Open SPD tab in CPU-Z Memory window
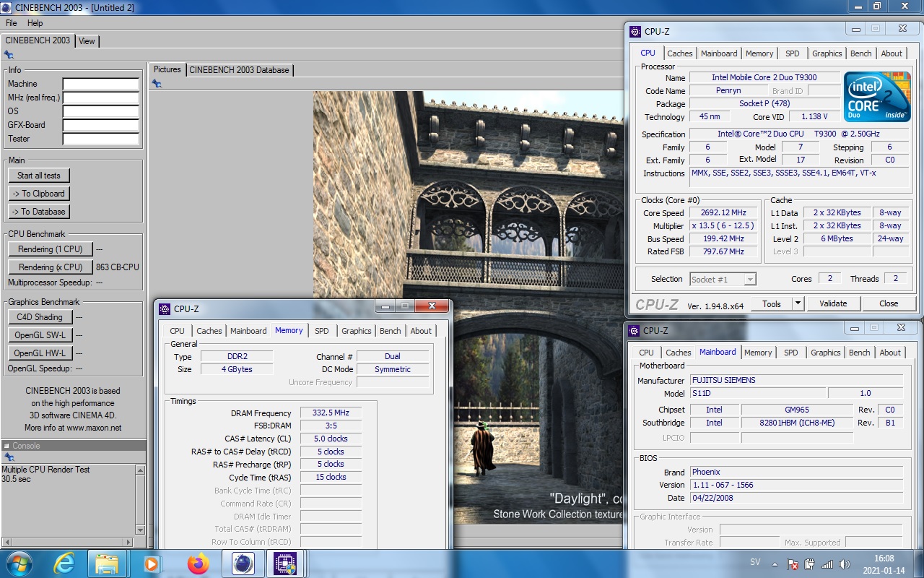The height and width of the screenshot is (578, 924). pos(322,331)
